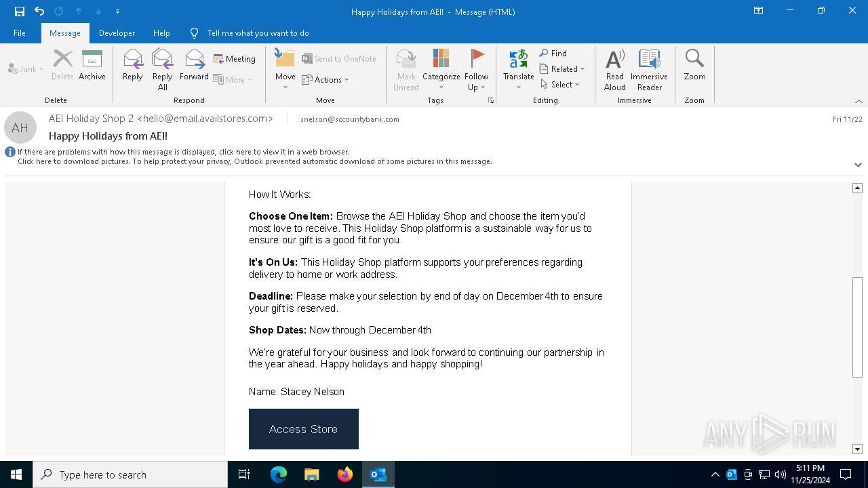Show hidden system tray icons

pos(715,474)
